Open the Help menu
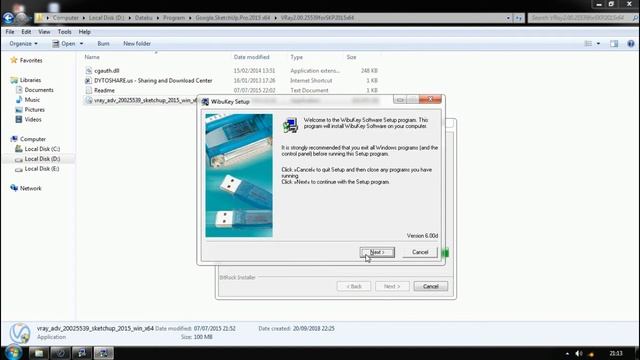Screen dimensions: 640x360 [x=84, y=32]
